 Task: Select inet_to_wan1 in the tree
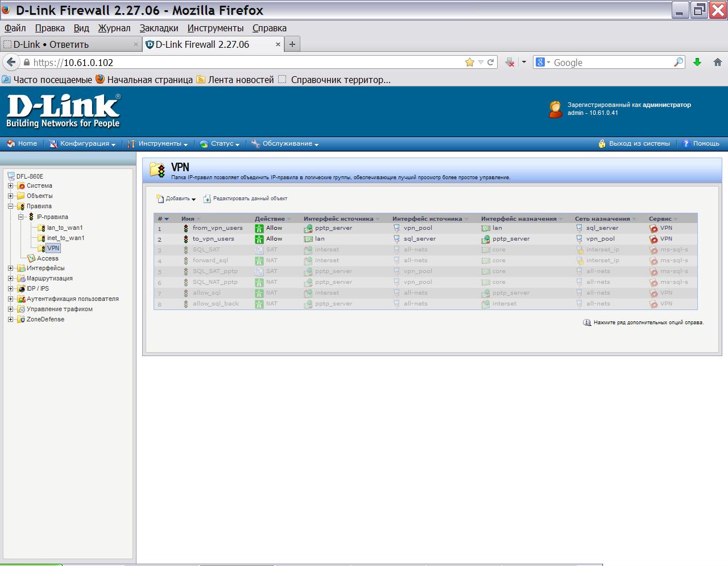(65, 238)
